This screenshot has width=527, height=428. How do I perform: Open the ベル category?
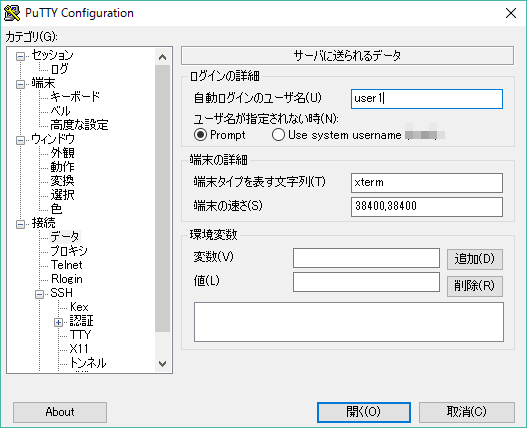click(x=60, y=111)
